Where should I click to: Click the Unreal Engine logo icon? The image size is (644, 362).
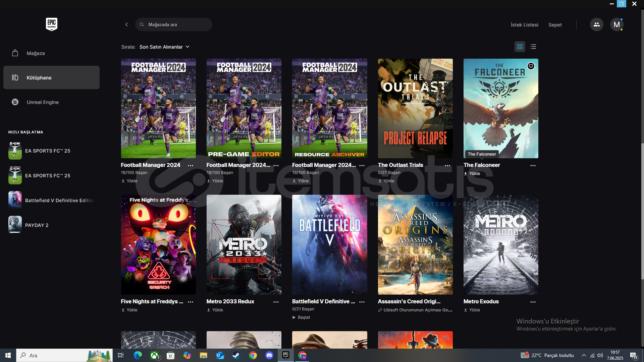click(15, 102)
